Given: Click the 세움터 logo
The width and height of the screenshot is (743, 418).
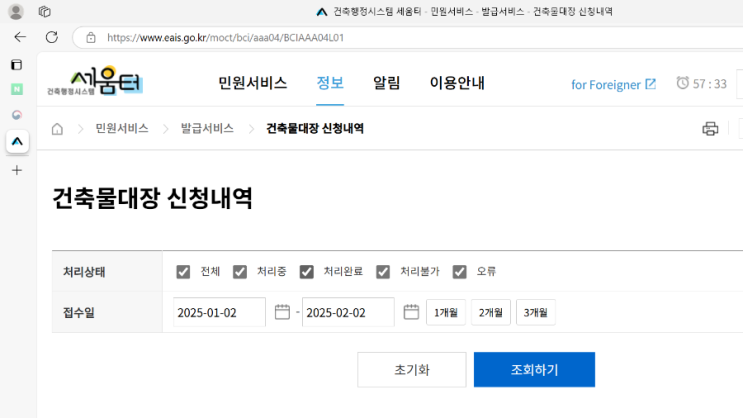Looking at the screenshot, I should [95, 81].
